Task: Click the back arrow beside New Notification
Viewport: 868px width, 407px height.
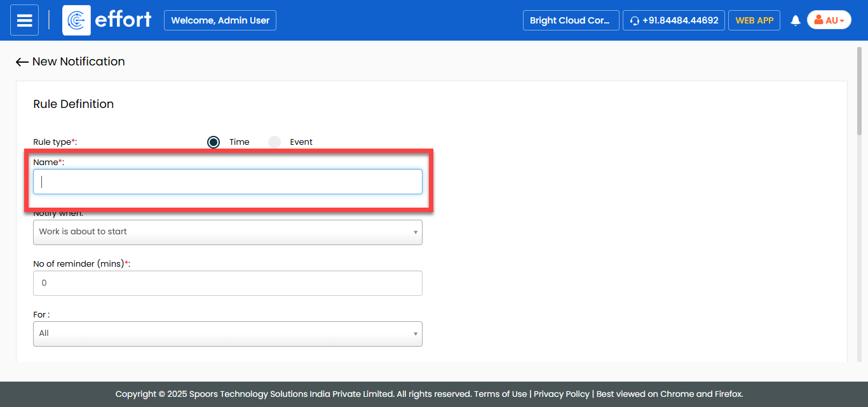Action: (x=22, y=62)
